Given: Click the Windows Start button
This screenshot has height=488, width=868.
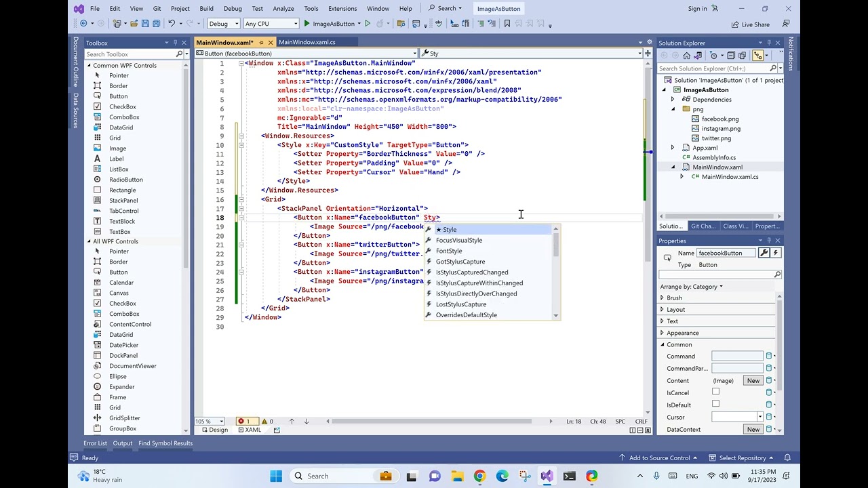Looking at the screenshot, I should [x=276, y=476].
